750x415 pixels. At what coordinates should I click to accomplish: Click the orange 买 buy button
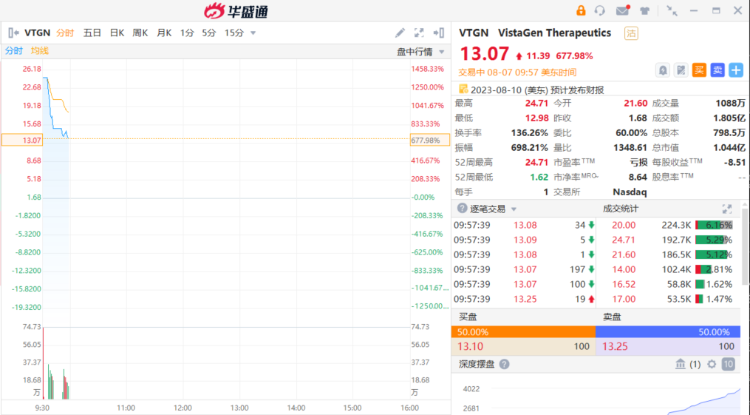pyautogui.click(x=699, y=70)
